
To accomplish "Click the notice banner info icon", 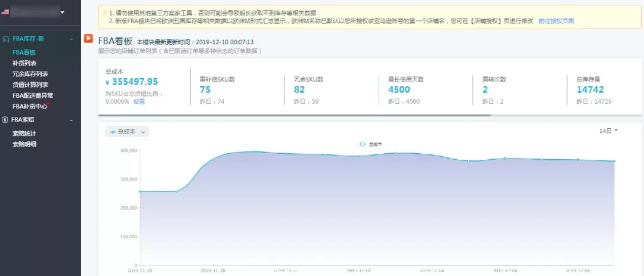I will 104,13.
